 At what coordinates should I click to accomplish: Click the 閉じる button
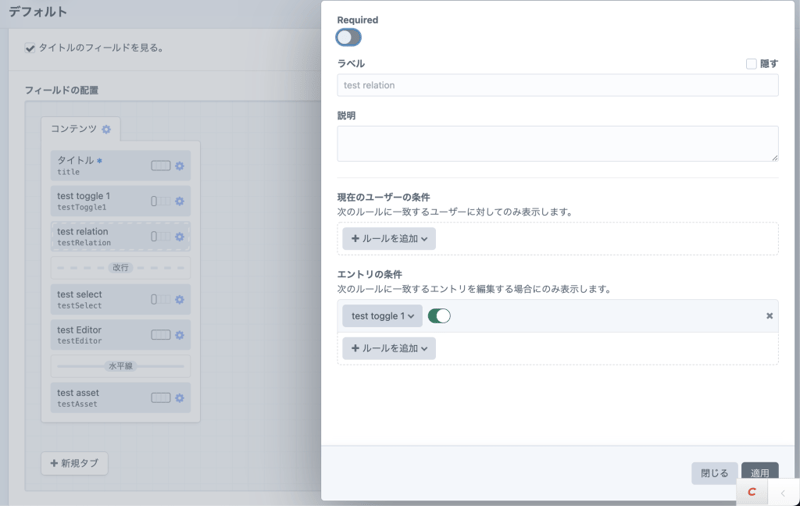click(714, 473)
